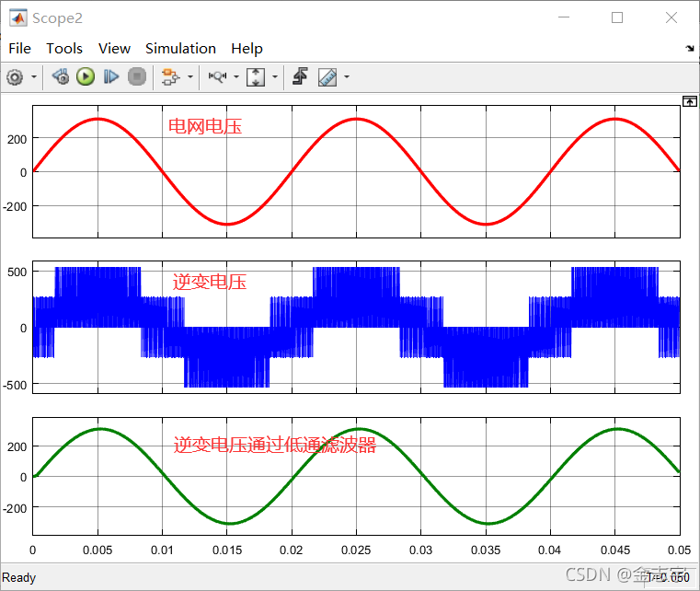Click the Highlight Simulink block icon

[170, 76]
